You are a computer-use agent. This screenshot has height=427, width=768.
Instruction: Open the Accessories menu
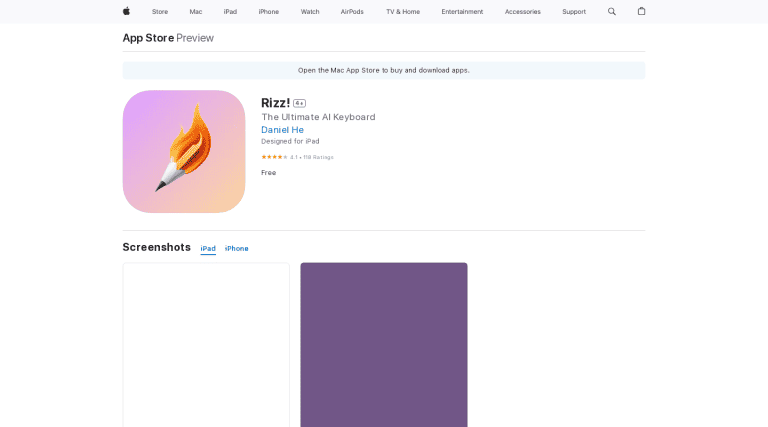pos(523,12)
